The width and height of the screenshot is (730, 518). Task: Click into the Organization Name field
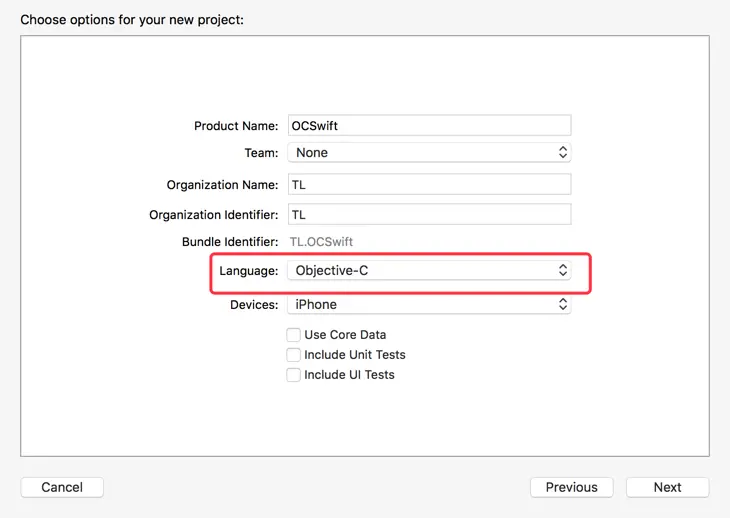pyautogui.click(x=429, y=185)
